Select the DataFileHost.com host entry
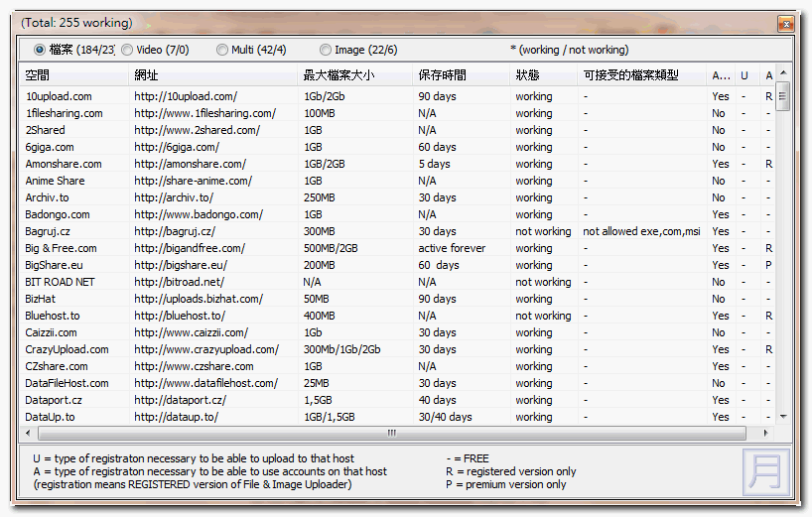Viewport: 812px width, 517px height. tap(67, 383)
